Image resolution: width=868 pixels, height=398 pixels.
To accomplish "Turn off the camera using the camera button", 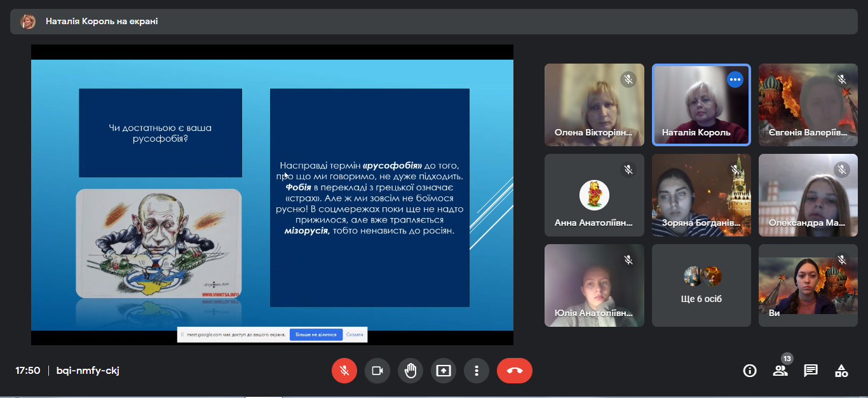I will pos(377,371).
